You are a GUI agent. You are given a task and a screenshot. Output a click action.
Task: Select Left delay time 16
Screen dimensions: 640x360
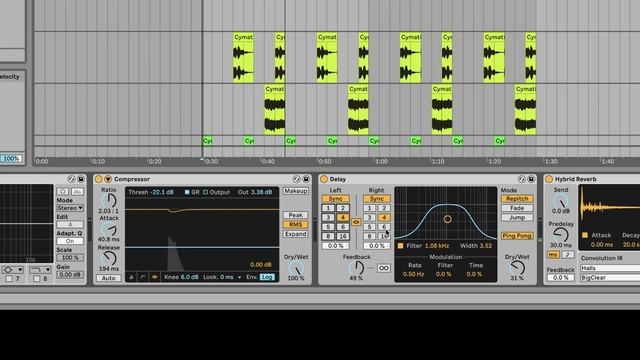[x=343, y=236]
